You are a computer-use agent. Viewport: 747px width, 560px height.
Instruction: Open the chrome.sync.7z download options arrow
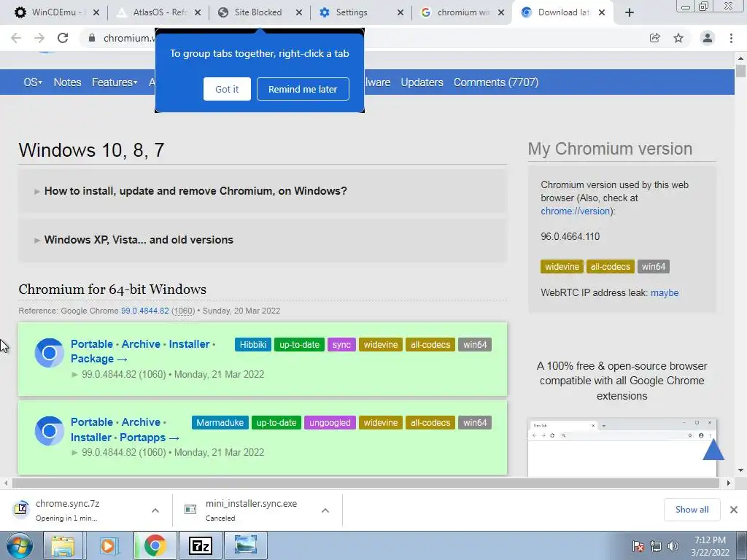coord(155,510)
